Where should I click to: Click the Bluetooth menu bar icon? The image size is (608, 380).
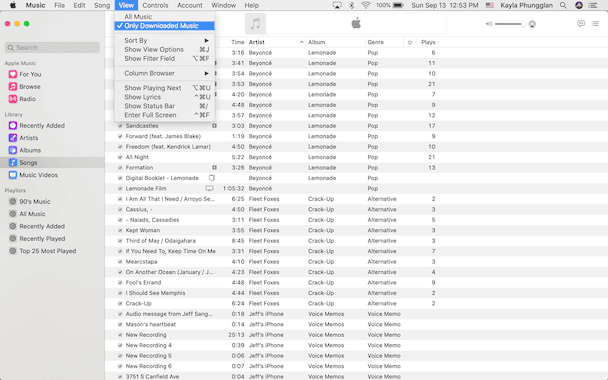352,5
